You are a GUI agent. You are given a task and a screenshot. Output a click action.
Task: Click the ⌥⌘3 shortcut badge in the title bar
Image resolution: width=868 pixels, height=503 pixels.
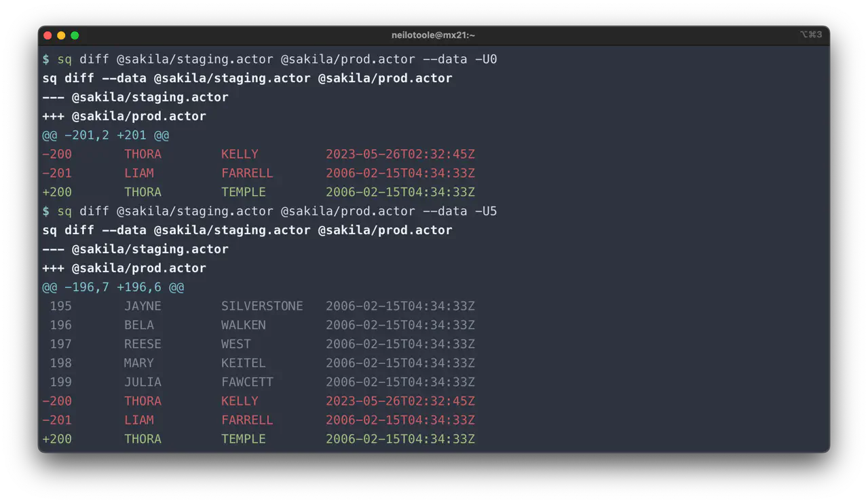click(x=810, y=35)
